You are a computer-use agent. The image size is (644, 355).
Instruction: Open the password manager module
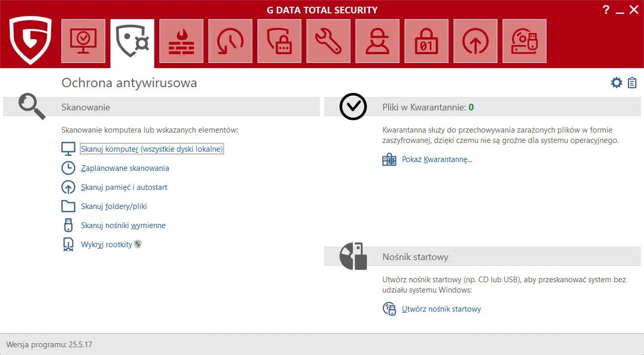(x=426, y=40)
